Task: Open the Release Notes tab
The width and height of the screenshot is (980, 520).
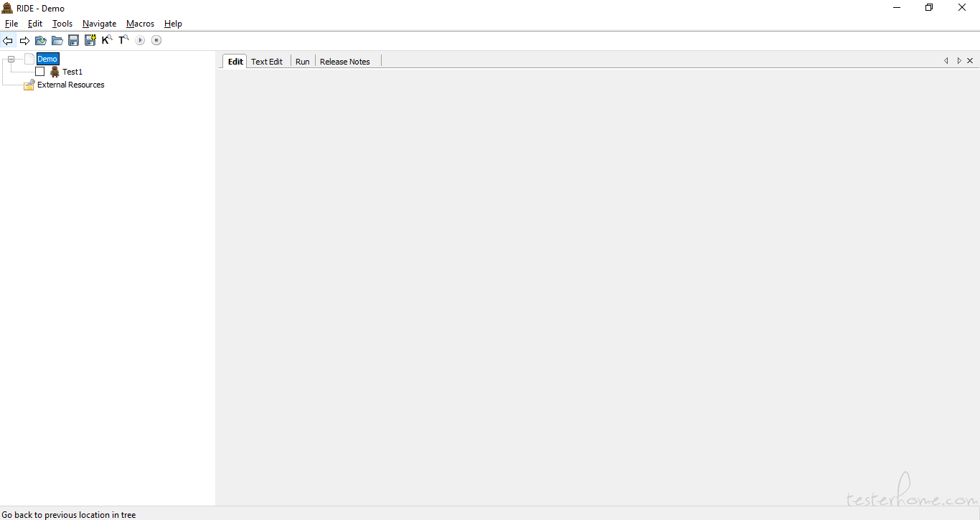Action: [x=345, y=62]
